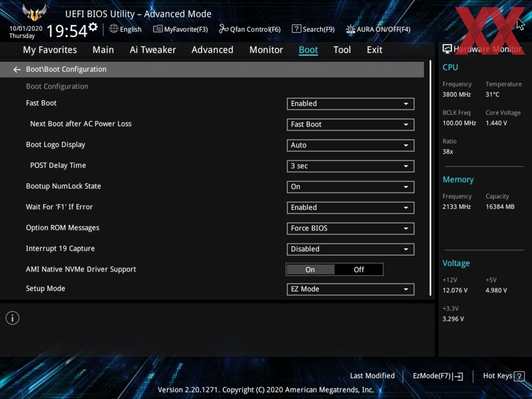Switch to the Main tab
Viewport: 532px width, 399px height.
pyautogui.click(x=103, y=50)
